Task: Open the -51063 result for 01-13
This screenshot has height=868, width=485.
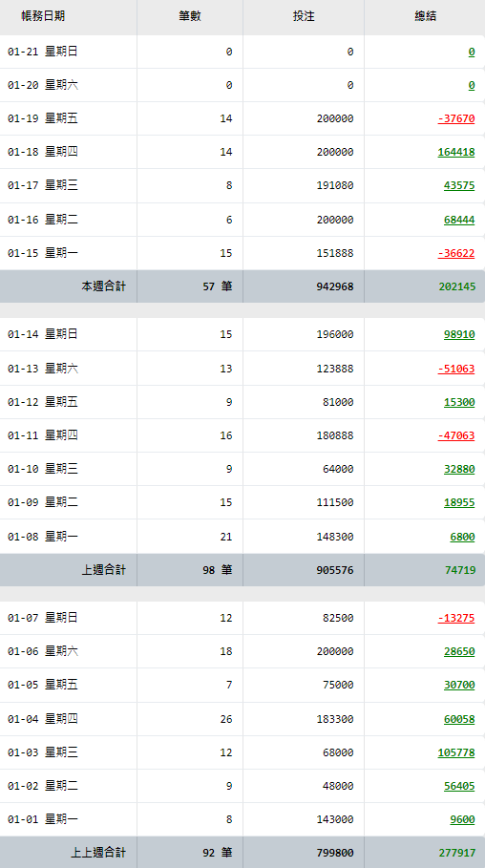Action: tap(456, 369)
